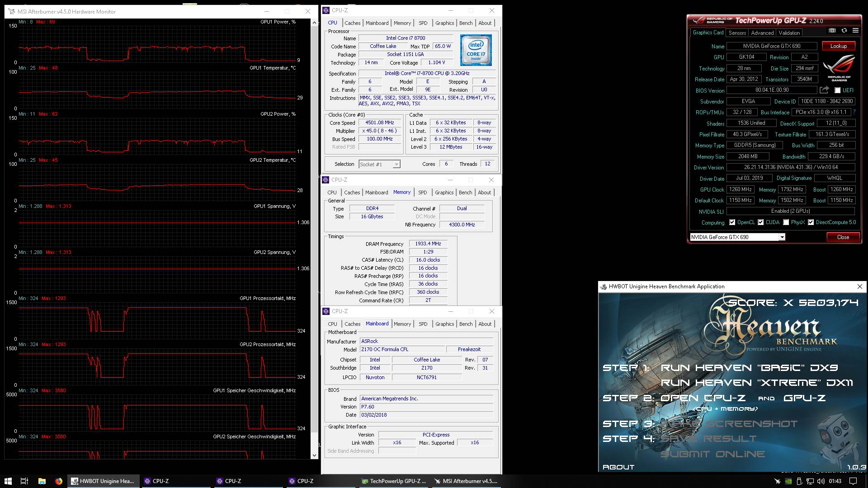The height and width of the screenshot is (488, 868).
Task: Open About tab in middle CPU-Z window
Action: click(485, 192)
